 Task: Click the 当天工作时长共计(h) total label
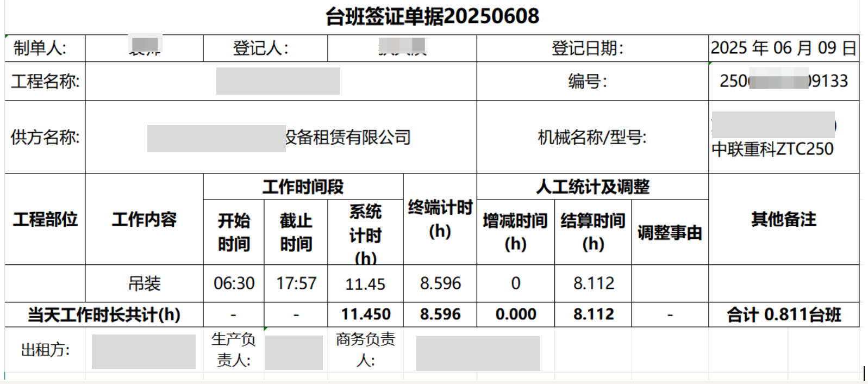tap(104, 314)
